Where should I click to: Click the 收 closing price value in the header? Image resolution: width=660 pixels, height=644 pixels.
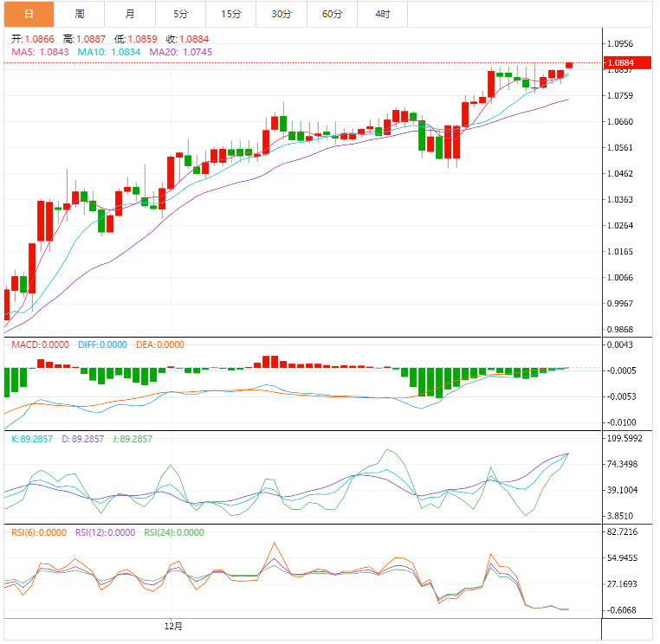(187, 39)
